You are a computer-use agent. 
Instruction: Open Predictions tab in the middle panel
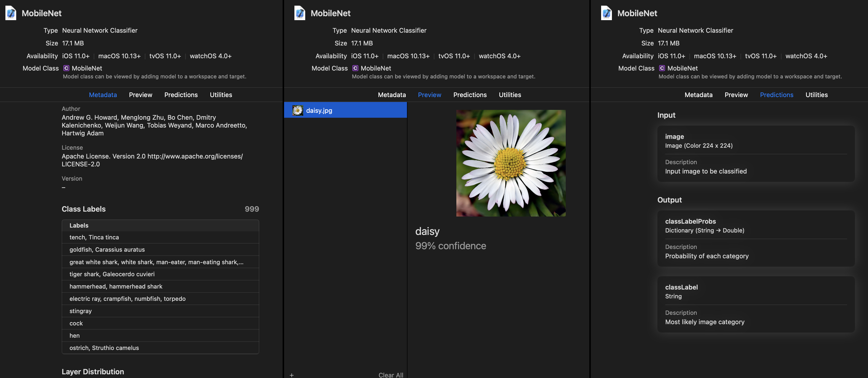470,95
